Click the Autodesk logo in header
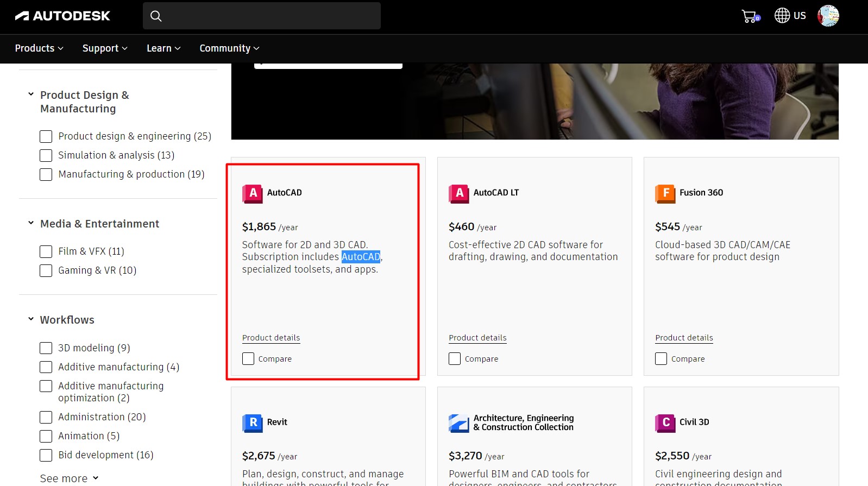Viewport: 868px width, 486px height. coord(62,16)
